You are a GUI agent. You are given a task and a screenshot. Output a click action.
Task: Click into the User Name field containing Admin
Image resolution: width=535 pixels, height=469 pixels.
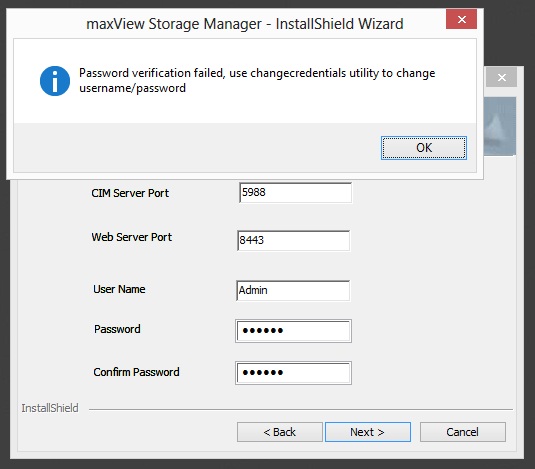point(293,290)
